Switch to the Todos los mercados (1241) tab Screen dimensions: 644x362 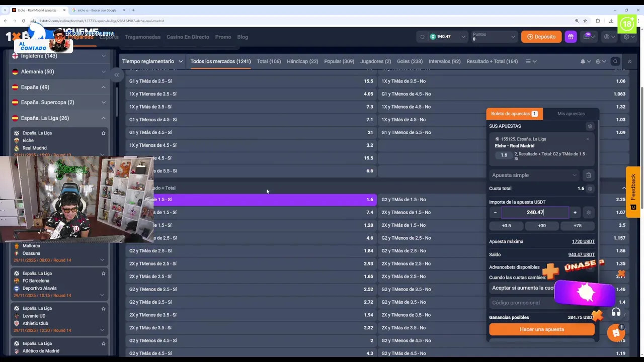coord(220,61)
